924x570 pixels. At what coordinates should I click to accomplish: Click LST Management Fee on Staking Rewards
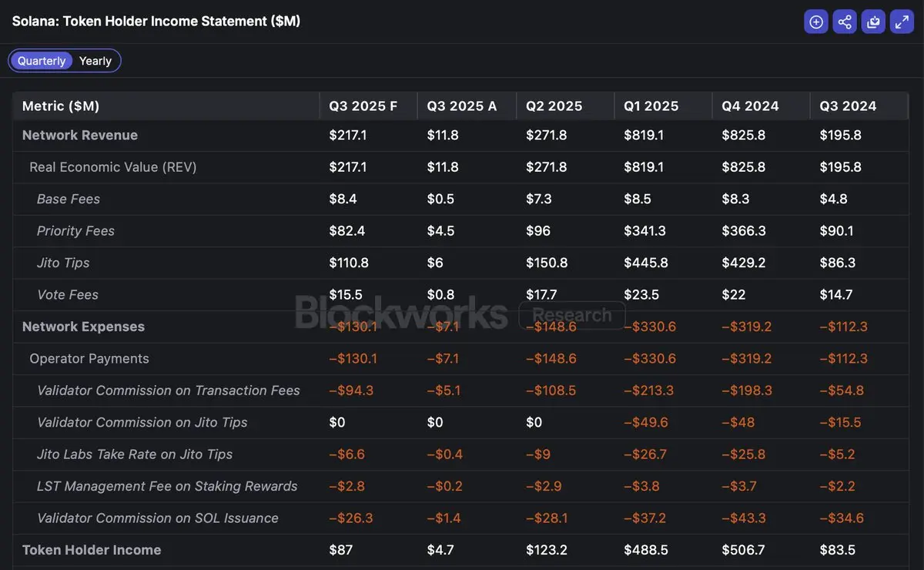167,486
